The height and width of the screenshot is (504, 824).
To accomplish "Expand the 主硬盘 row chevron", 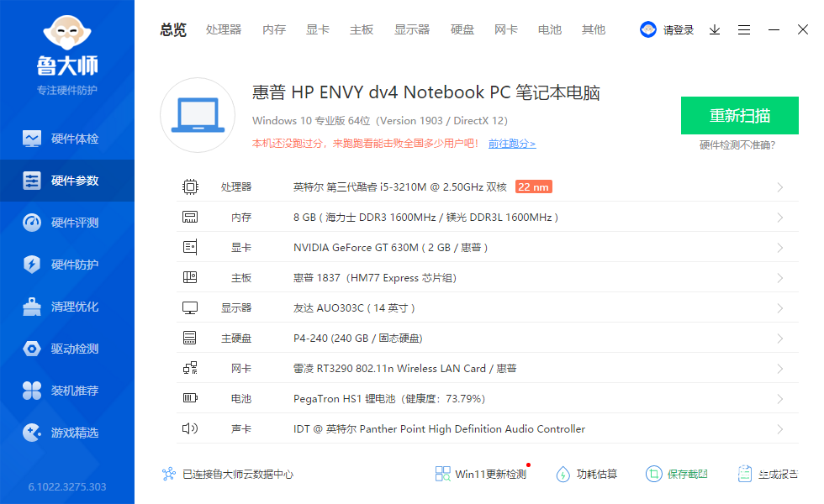I will coord(780,338).
